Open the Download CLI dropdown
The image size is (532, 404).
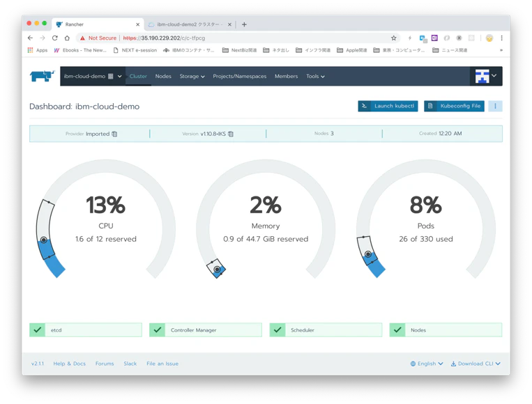pyautogui.click(x=476, y=364)
